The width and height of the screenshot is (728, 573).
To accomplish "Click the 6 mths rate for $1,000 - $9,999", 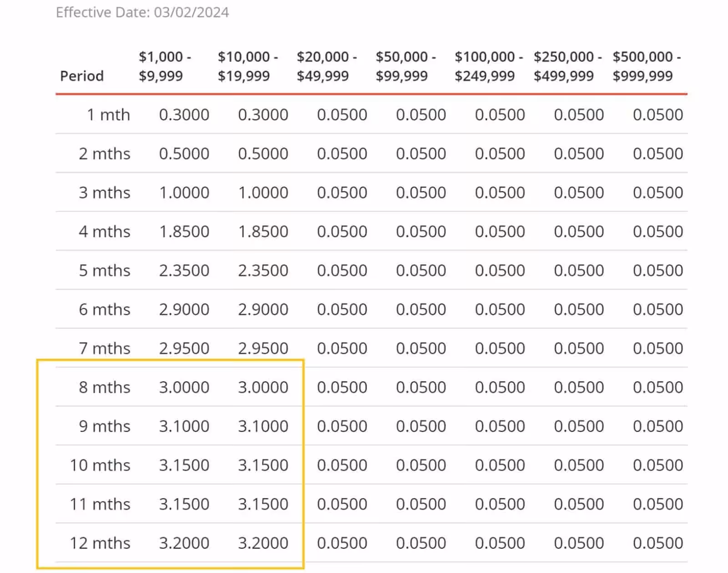I will point(184,310).
